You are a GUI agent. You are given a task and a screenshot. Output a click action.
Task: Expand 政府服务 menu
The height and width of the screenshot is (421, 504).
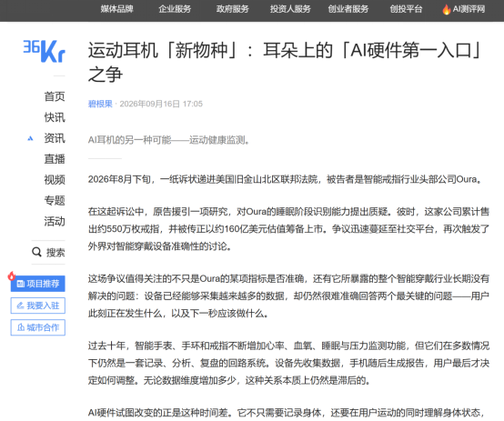click(232, 9)
